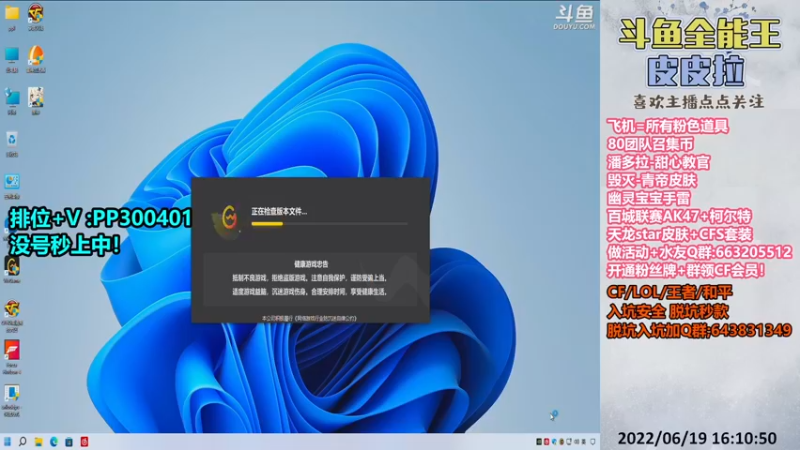Image resolution: width=800 pixels, height=450 pixels.
Task: Open the network monitor-with-globe desktop icon
Action: (12, 97)
